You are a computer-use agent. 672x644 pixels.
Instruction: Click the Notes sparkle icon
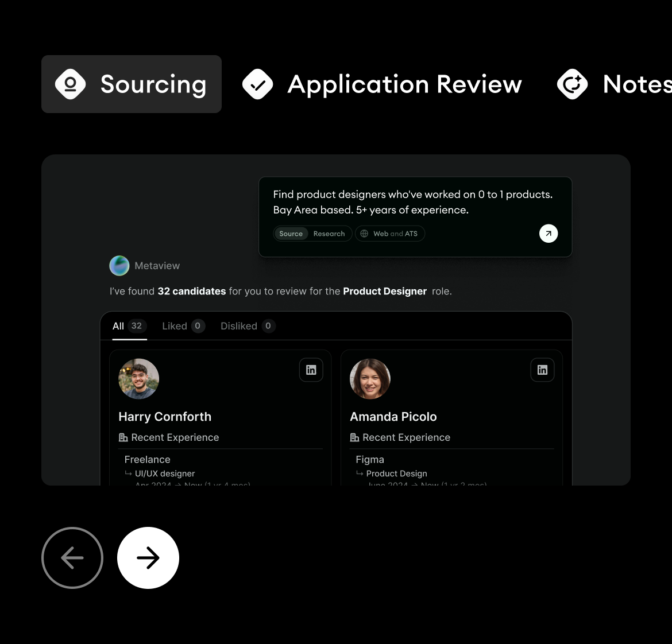573,84
